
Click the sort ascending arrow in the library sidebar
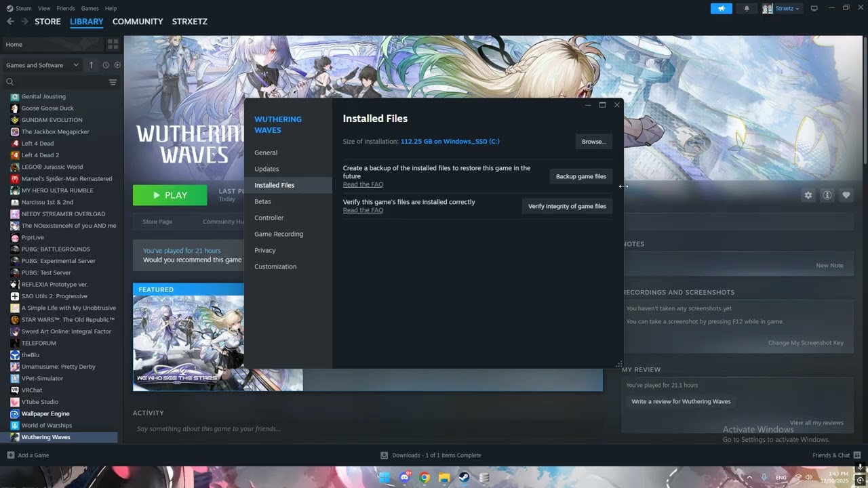(91, 65)
